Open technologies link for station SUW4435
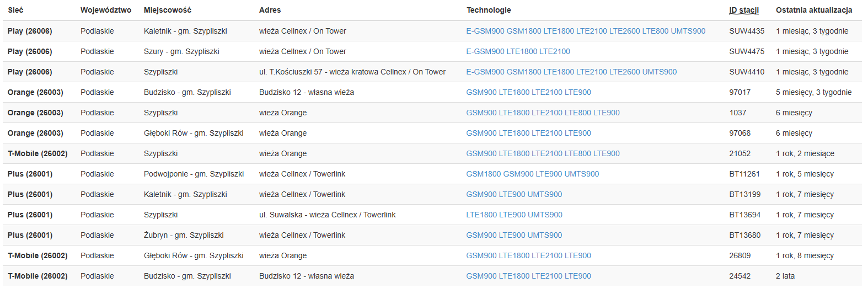 tap(586, 31)
